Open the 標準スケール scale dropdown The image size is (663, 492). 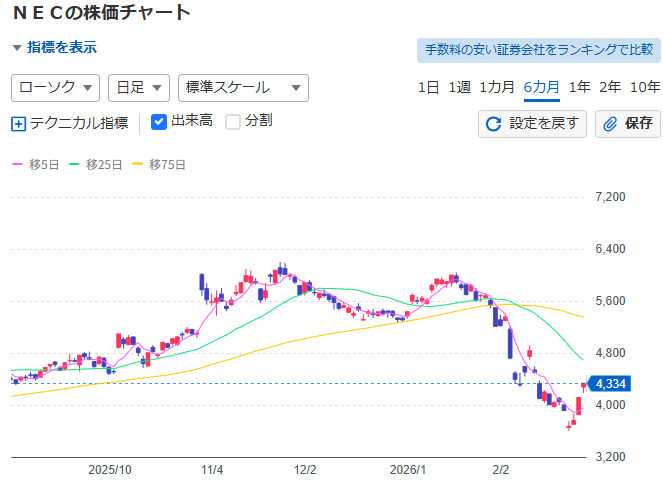242,88
